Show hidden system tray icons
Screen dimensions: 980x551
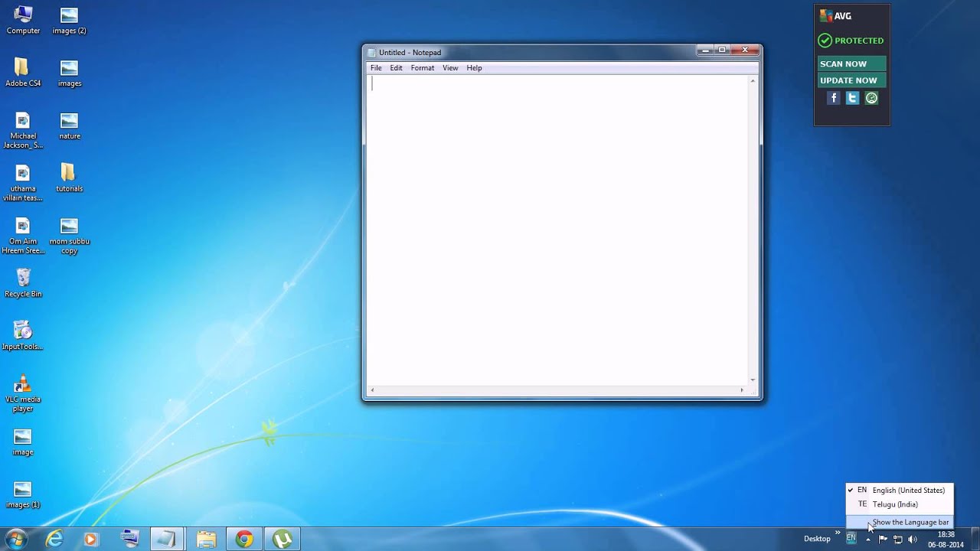[868, 539]
